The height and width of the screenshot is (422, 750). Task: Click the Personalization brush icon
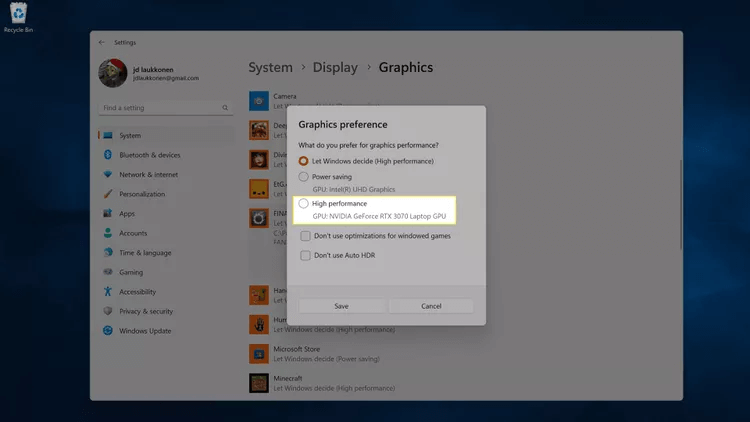tap(108, 194)
